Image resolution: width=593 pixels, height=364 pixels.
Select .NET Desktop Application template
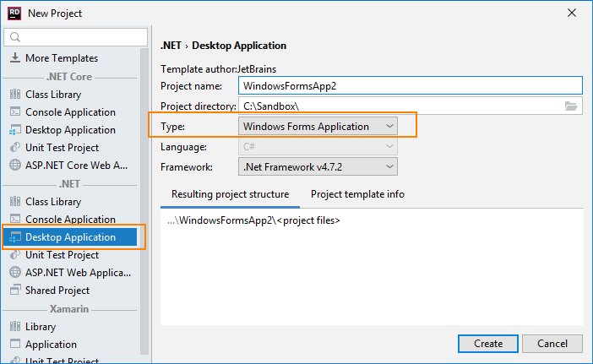click(70, 237)
